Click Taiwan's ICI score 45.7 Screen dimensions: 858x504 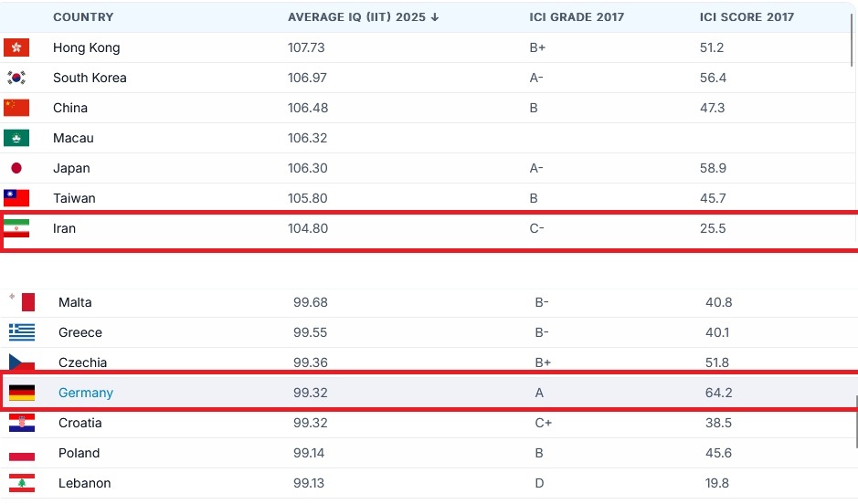713,198
